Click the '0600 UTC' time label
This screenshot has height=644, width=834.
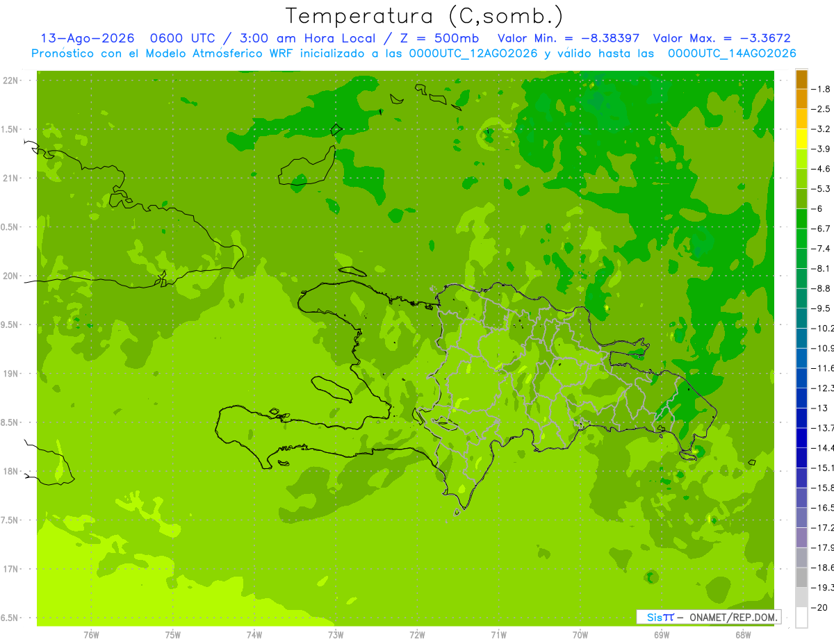[183, 38]
